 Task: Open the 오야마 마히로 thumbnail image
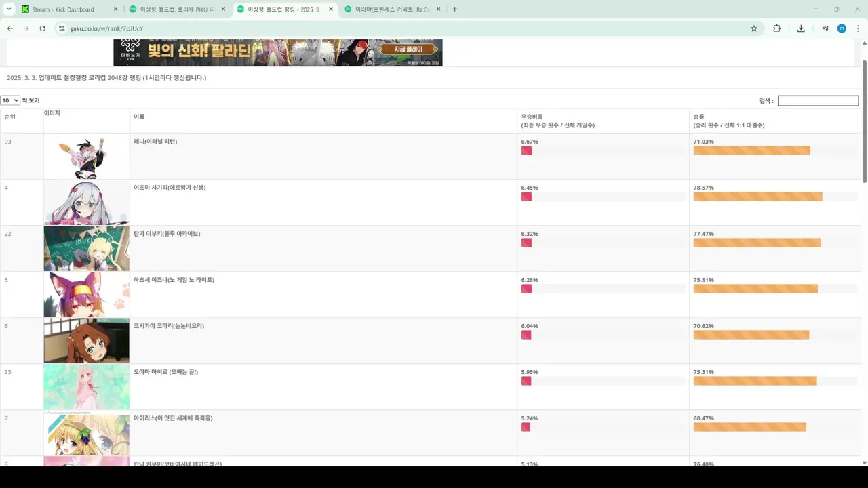click(87, 387)
